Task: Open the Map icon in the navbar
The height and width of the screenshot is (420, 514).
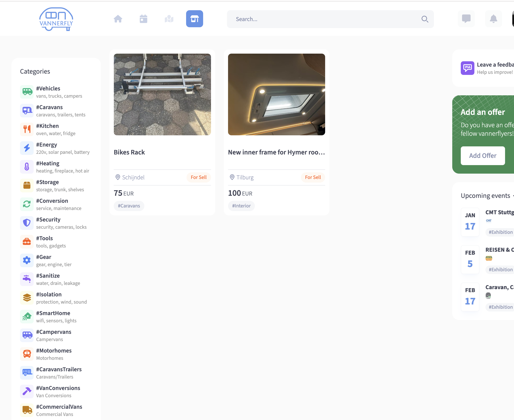Action: point(169,19)
